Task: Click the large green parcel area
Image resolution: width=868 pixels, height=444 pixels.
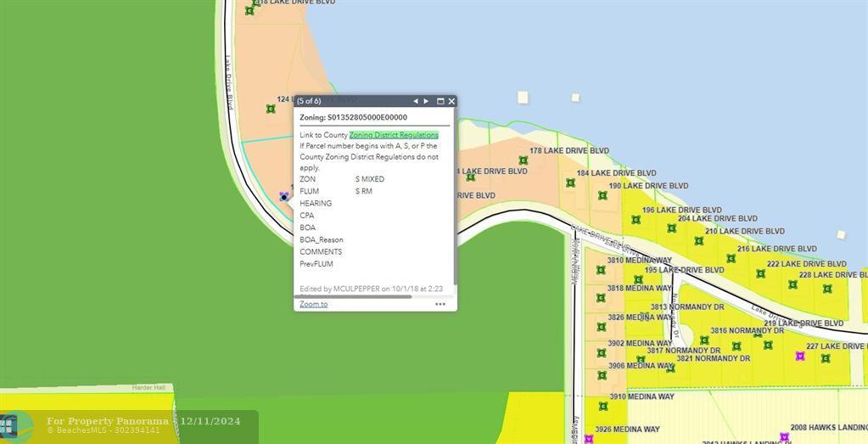Action: [x=110, y=212]
